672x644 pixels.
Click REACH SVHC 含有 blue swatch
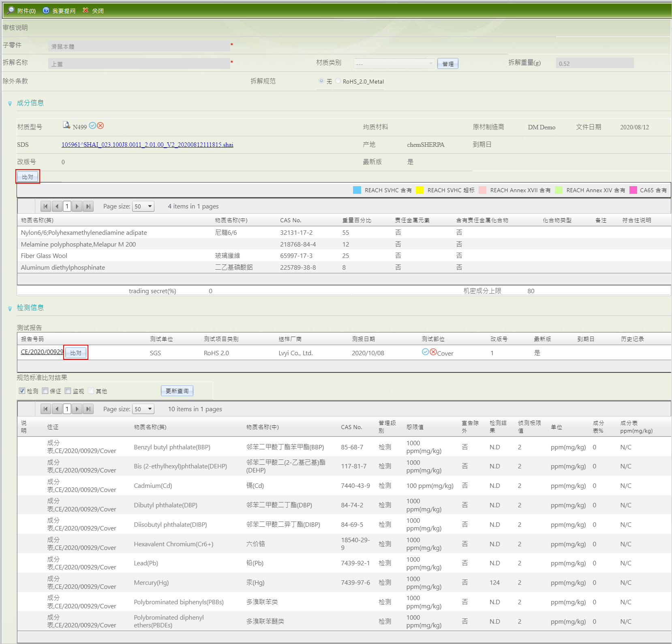(x=357, y=190)
